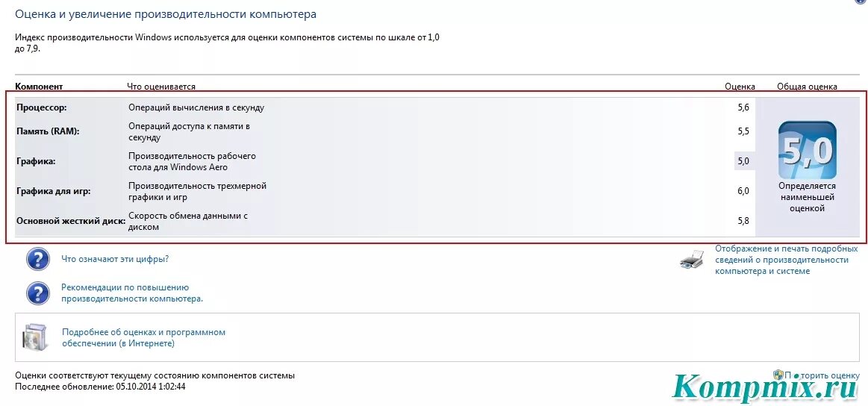Screen dimensions: 868x406
Task: Select the 'Графика для игр' row
Action: 385,191
